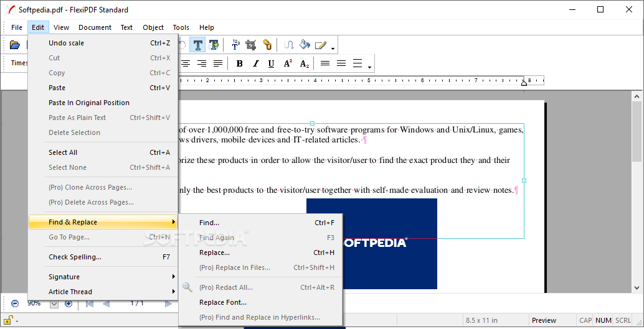The height and width of the screenshot is (329, 644).
Task: Choose Replace... in the submenu
Action: tap(261, 253)
